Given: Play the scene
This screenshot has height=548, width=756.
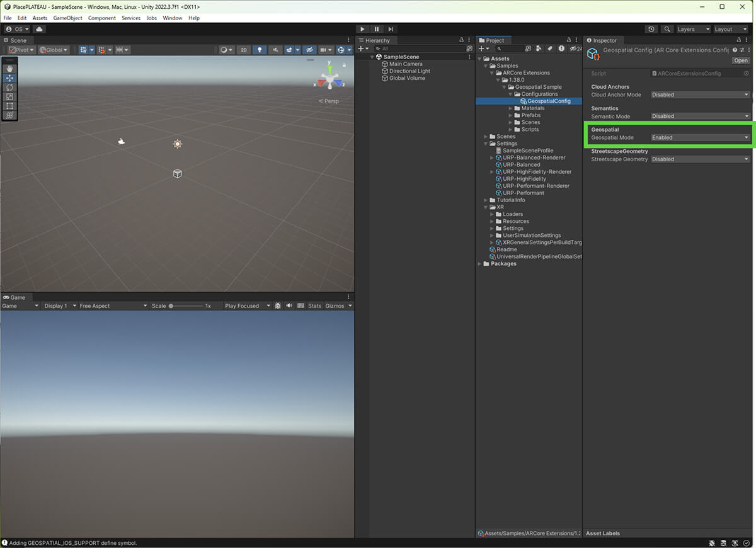Looking at the screenshot, I should pos(362,29).
